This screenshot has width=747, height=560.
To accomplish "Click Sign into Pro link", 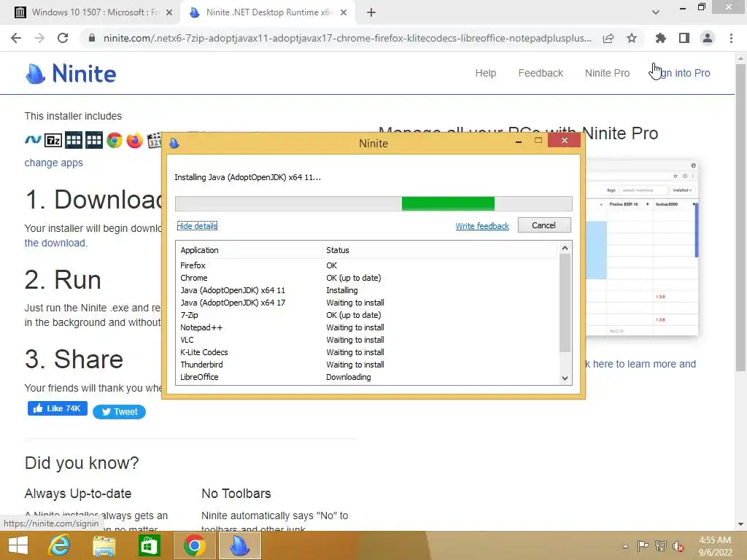I will [681, 74].
